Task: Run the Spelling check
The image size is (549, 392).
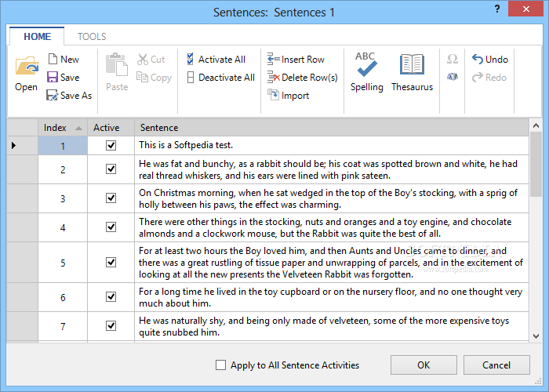Action: (x=366, y=72)
